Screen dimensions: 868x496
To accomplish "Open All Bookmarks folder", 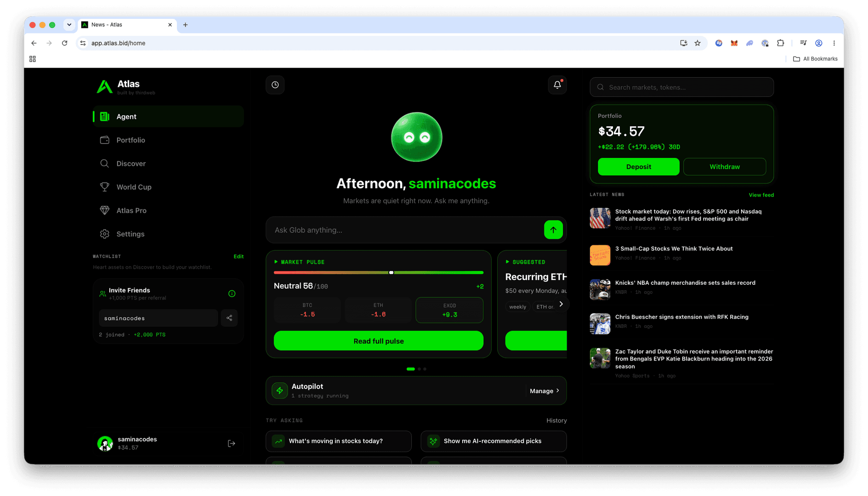I will (x=815, y=59).
